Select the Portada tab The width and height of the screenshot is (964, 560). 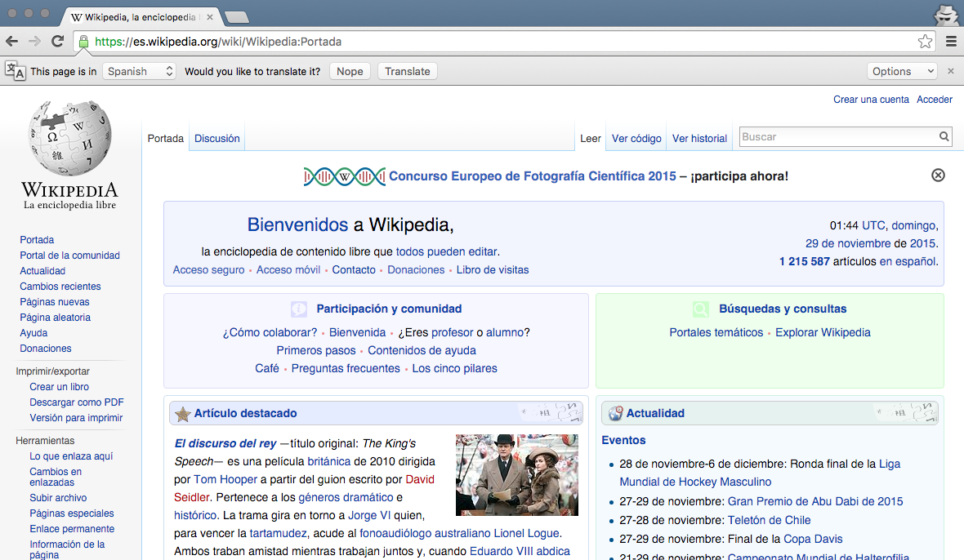pos(165,138)
